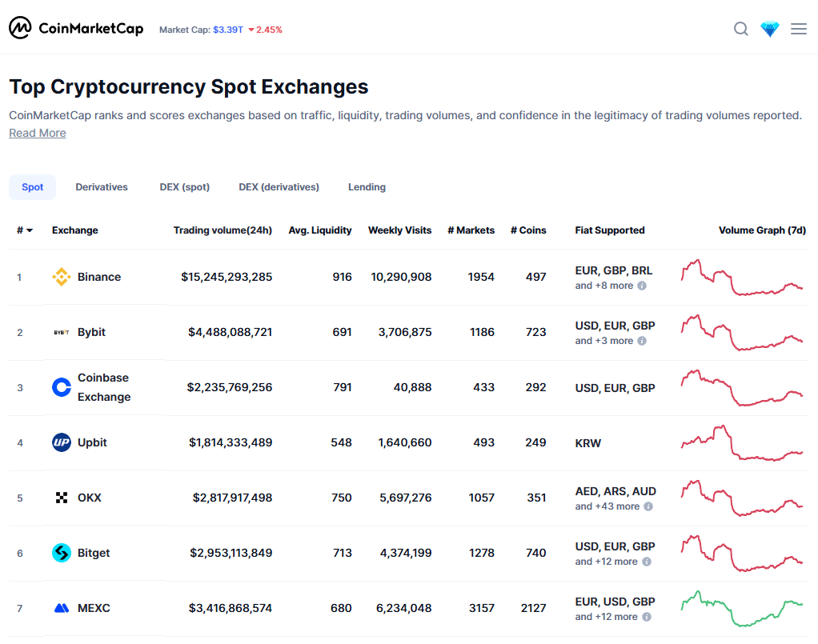Click info icon beside Bitget's +12 more
Viewport: 818px width, 644px height.
647,562
